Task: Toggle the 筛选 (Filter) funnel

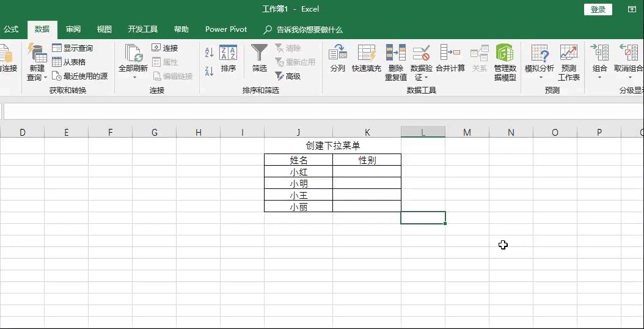Action: coord(259,58)
